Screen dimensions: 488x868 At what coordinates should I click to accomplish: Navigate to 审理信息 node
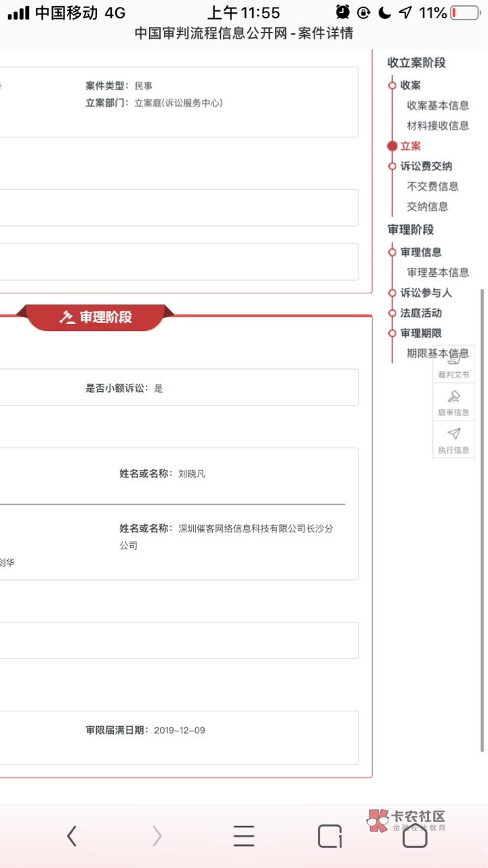tap(420, 252)
